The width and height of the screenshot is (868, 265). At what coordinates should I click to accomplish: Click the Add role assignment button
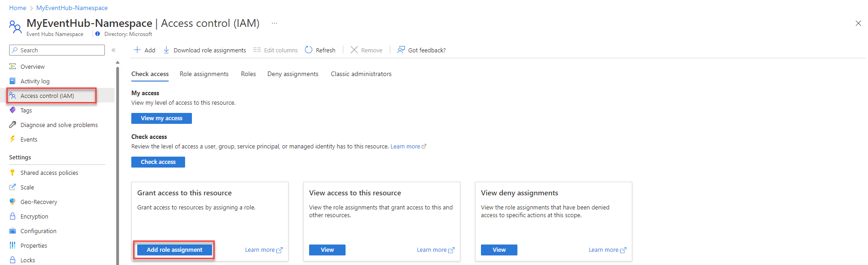coord(175,250)
